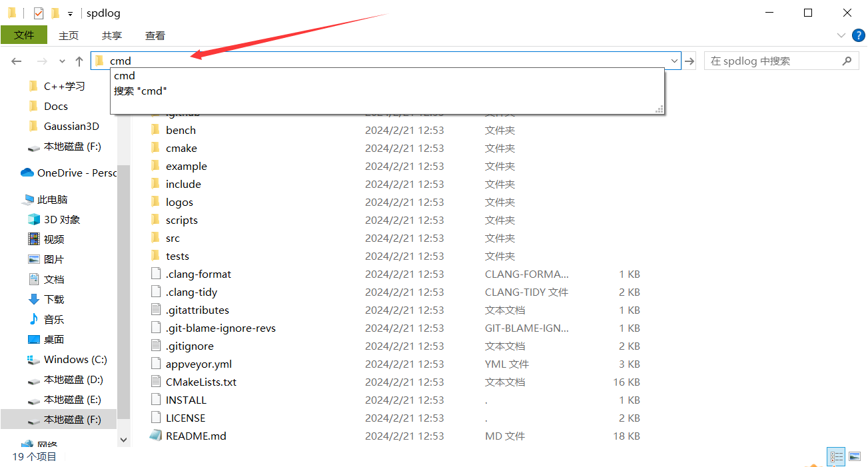Open 本地磁盘 (E:) drive
This screenshot has width=868, height=467.
[x=73, y=400]
